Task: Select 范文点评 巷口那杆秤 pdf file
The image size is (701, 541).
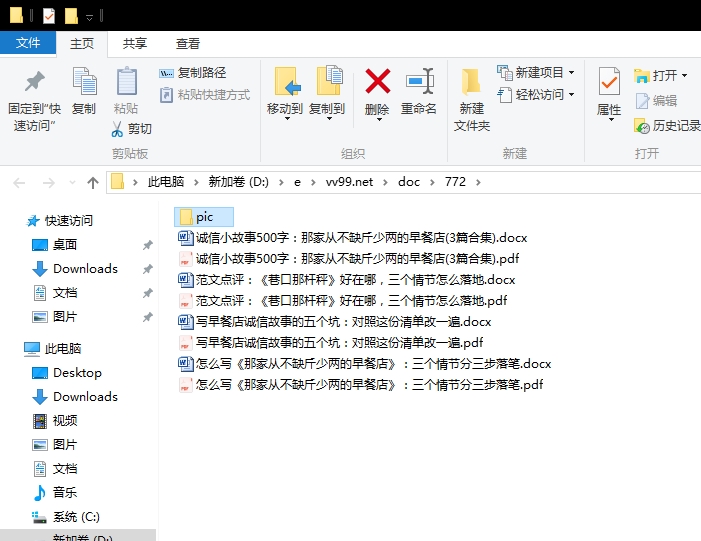Action: tap(343, 300)
